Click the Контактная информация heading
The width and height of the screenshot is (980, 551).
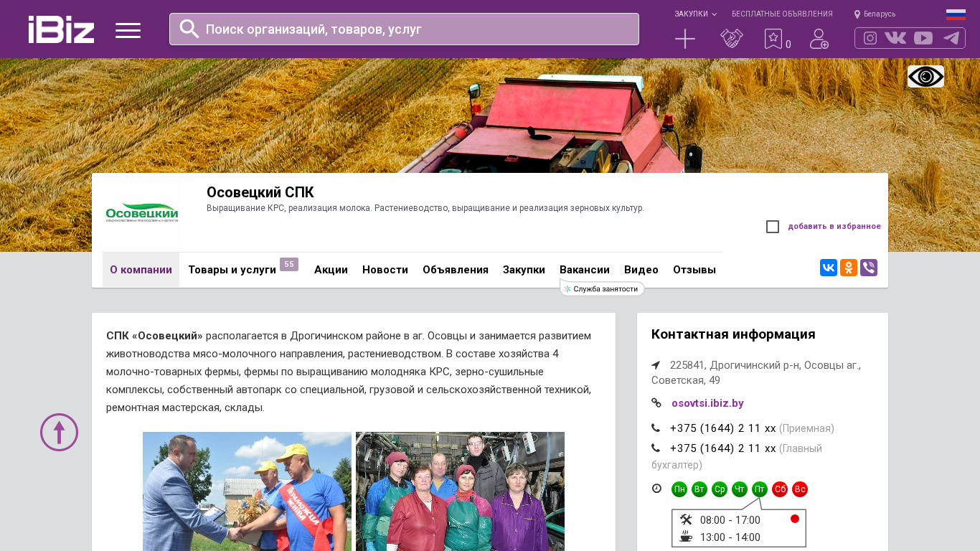tap(733, 334)
